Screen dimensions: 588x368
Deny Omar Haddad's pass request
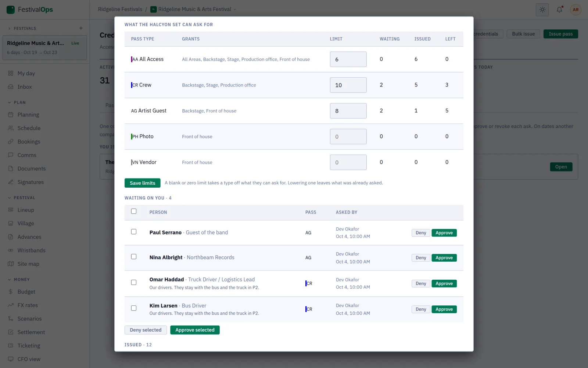(421, 284)
